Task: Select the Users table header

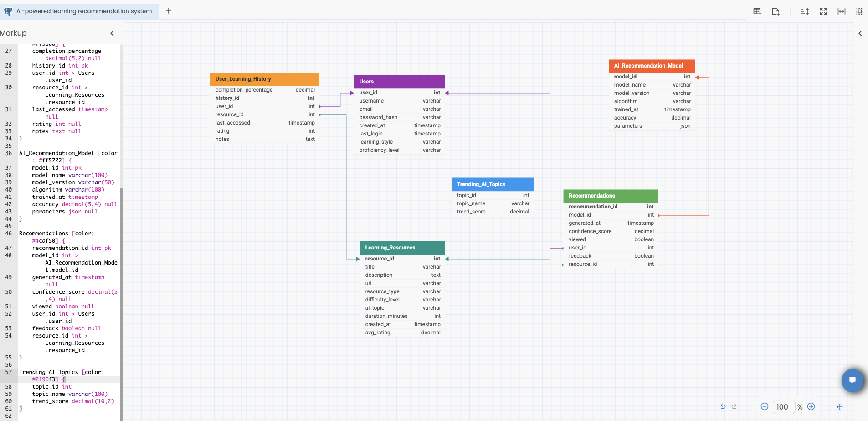Action: (399, 81)
